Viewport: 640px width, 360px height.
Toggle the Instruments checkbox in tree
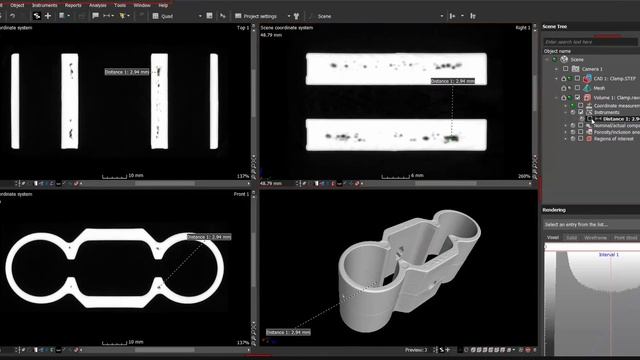[x=580, y=112]
